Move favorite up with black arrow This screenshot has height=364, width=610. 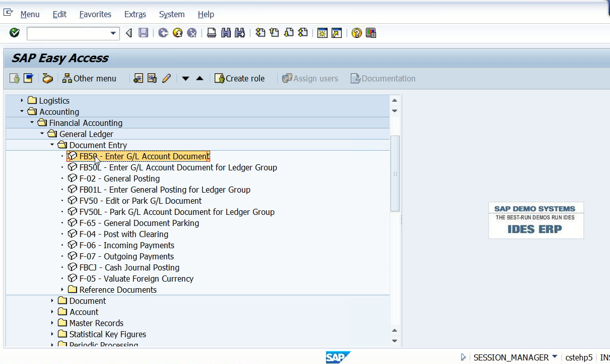point(199,78)
